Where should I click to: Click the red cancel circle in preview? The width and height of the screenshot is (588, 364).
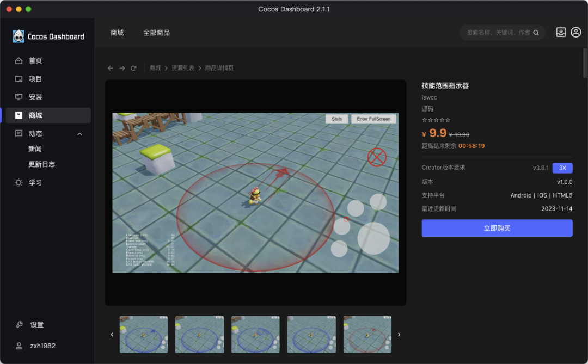[x=377, y=157]
